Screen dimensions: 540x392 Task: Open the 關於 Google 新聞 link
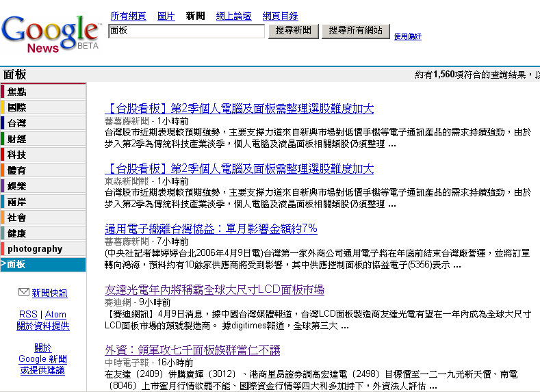click(42, 354)
